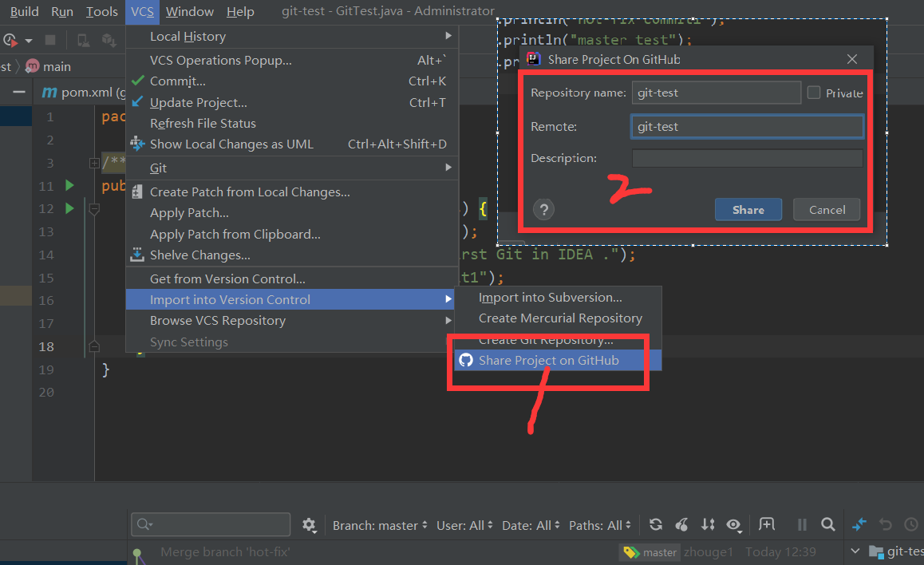Expand Local History submenu
The height and width of the screenshot is (565, 924).
(x=292, y=37)
